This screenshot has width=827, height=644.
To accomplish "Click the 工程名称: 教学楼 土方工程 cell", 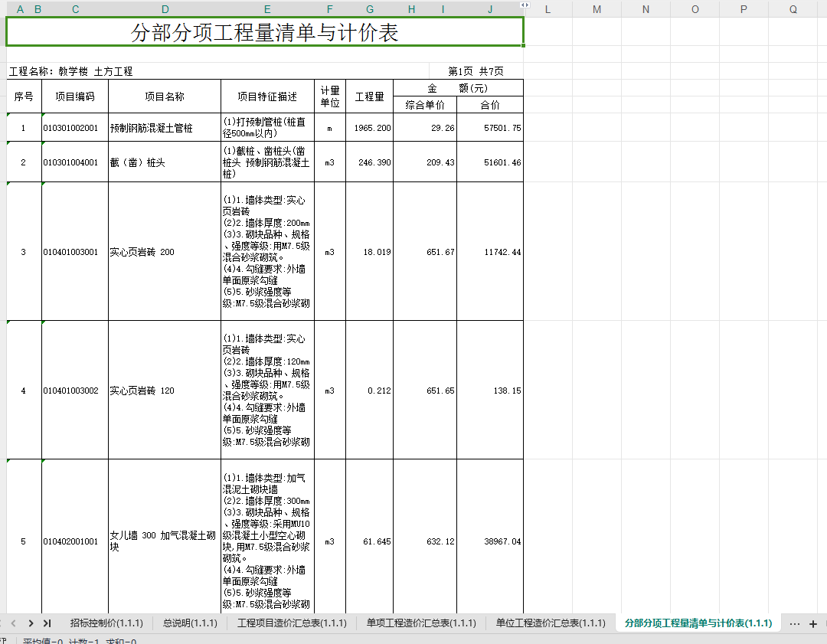I will coord(218,71).
